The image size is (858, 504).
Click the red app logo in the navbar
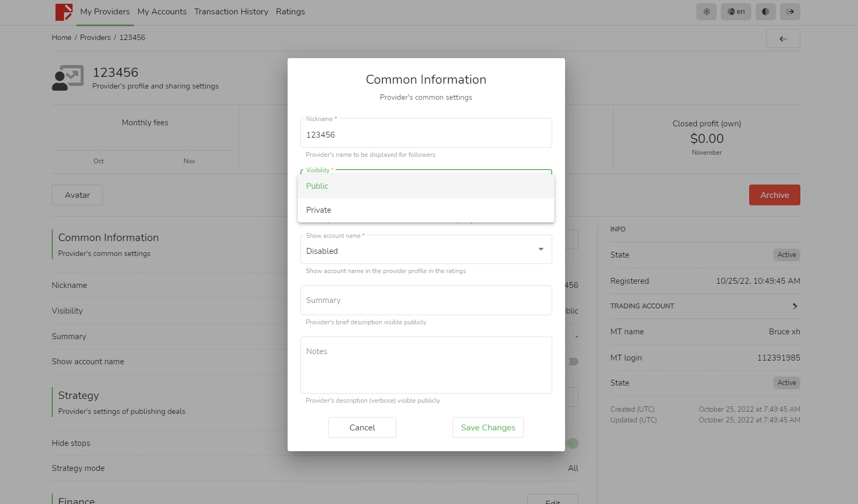click(x=64, y=12)
